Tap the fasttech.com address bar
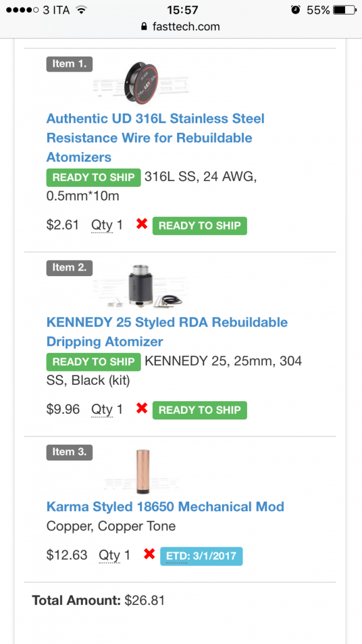Image resolution: width=362 pixels, height=644 pixels. click(180, 26)
